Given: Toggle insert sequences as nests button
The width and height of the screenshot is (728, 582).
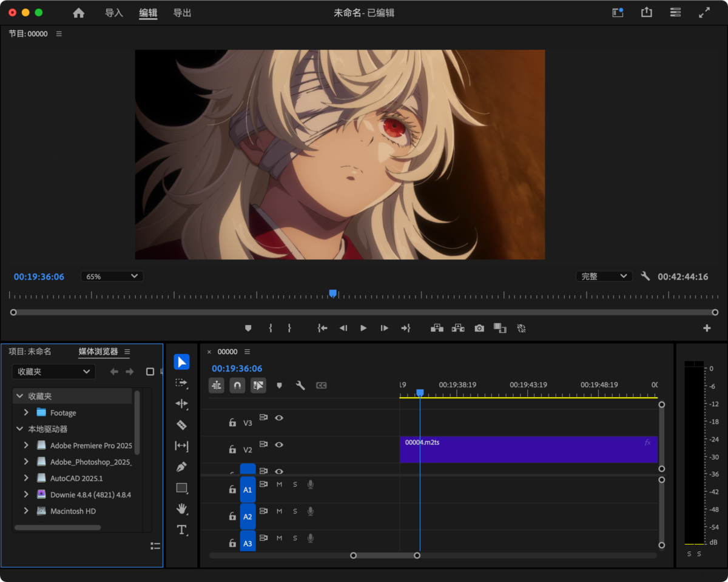Looking at the screenshot, I should click(217, 385).
